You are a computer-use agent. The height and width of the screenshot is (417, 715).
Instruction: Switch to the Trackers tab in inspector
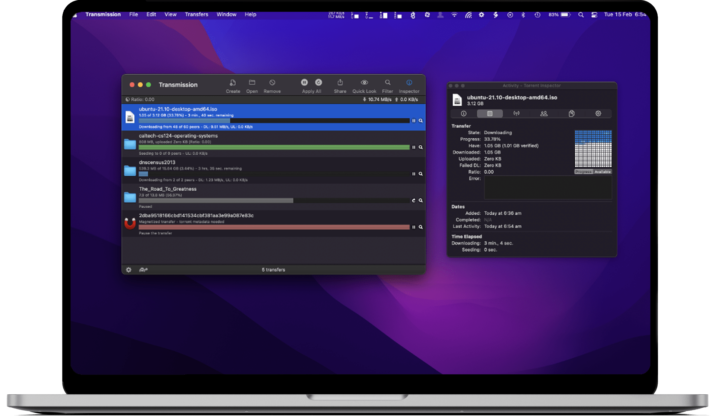pos(516,114)
